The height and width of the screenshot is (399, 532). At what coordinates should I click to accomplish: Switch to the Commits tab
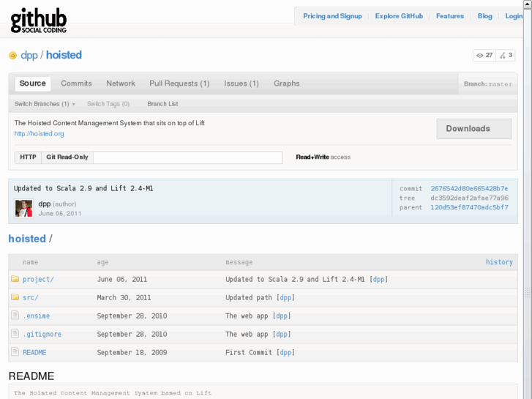pyautogui.click(x=76, y=83)
